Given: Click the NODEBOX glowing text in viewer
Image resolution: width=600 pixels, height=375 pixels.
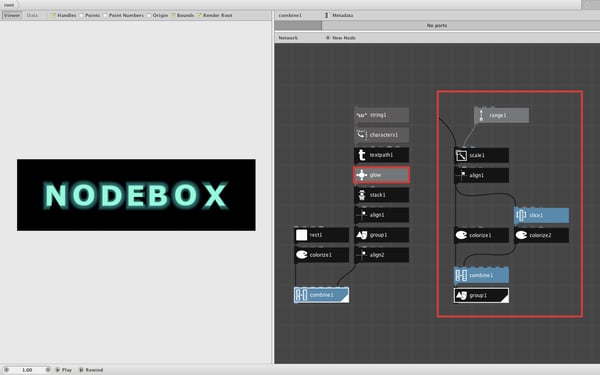Looking at the screenshot, I should [136, 196].
